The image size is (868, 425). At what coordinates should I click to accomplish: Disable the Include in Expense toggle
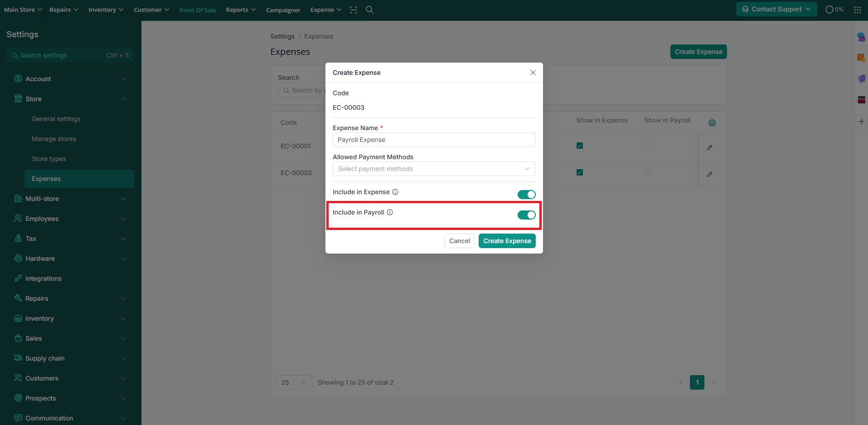(526, 195)
